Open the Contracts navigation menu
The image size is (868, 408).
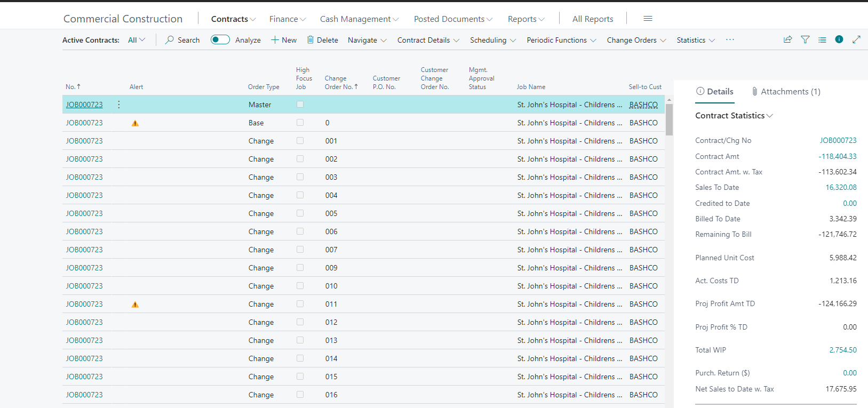pyautogui.click(x=233, y=19)
